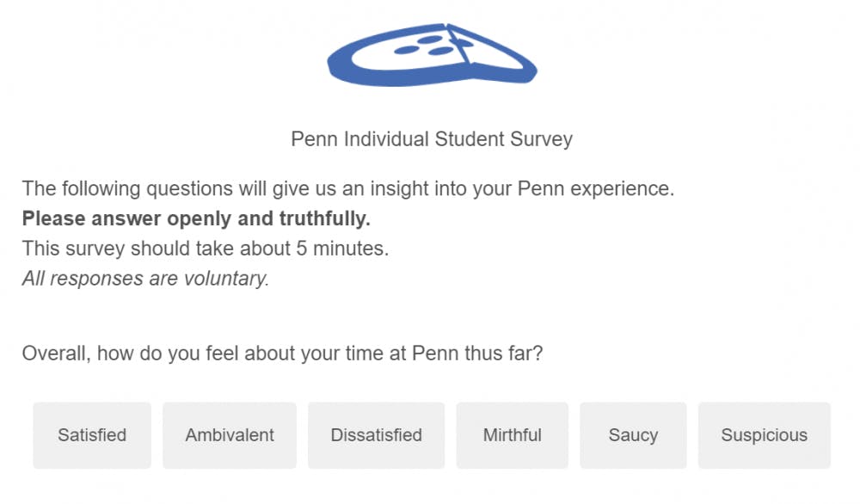This screenshot has height=504, width=860.
Task: Click the Penn experience introduction line
Action: pyautogui.click(x=348, y=188)
